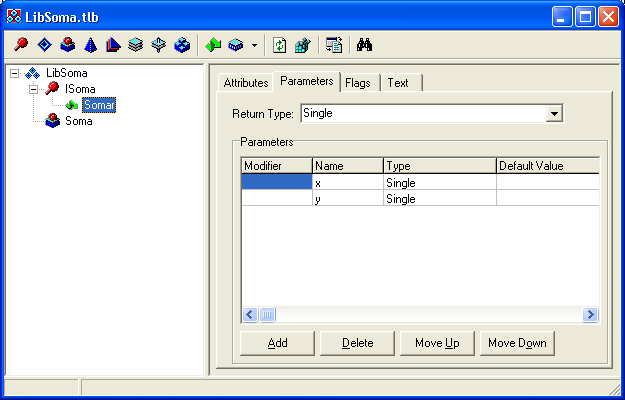
Task: Click the New Dispinterface blue diamond icon
Action: [43, 45]
